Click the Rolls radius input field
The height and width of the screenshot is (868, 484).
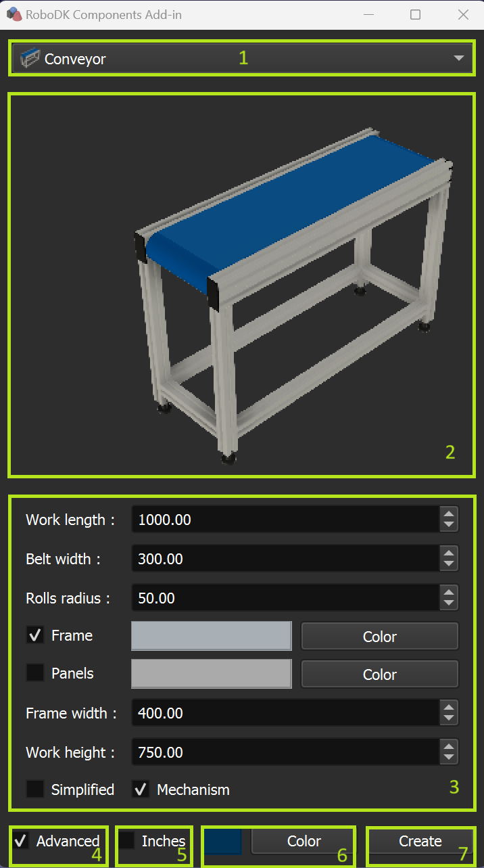point(285,598)
